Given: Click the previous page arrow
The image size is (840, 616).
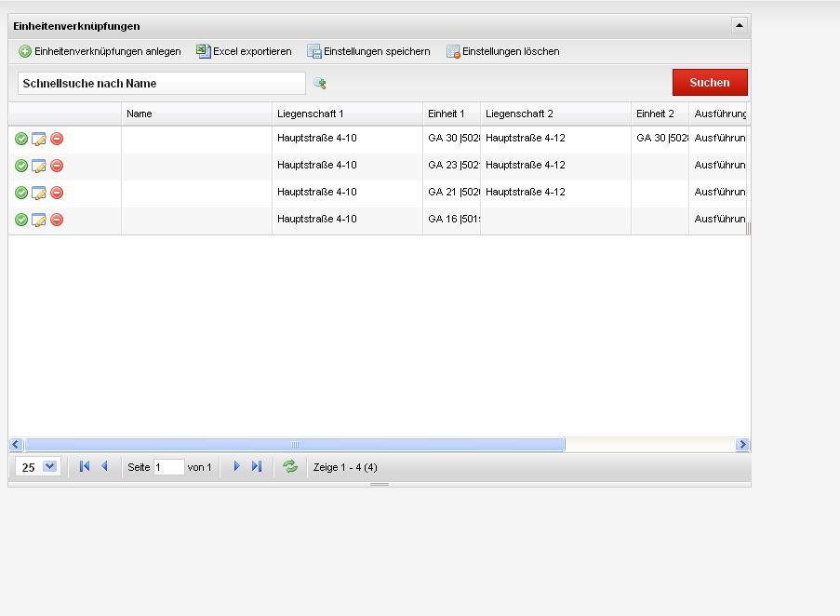Looking at the screenshot, I should [104, 467].
